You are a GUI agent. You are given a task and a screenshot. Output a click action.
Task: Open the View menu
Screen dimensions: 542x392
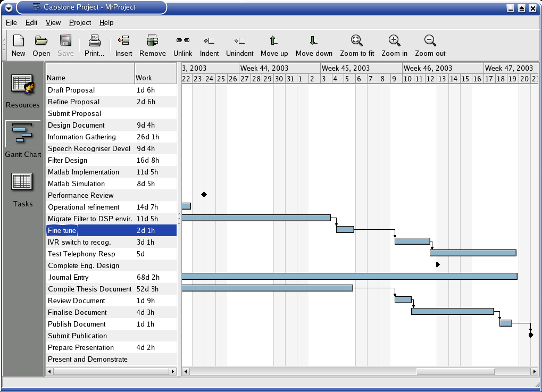[53, 22]
